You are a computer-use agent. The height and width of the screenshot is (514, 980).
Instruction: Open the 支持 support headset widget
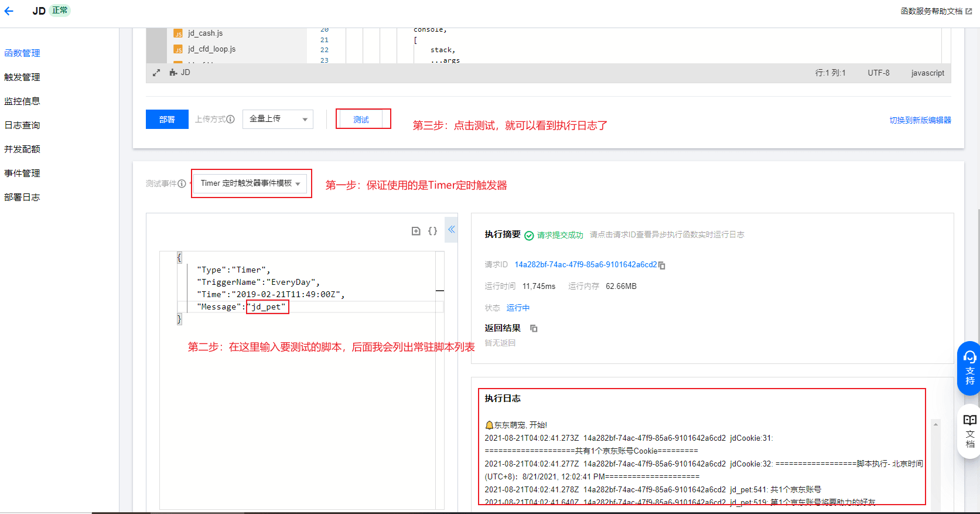coord(969,367)
